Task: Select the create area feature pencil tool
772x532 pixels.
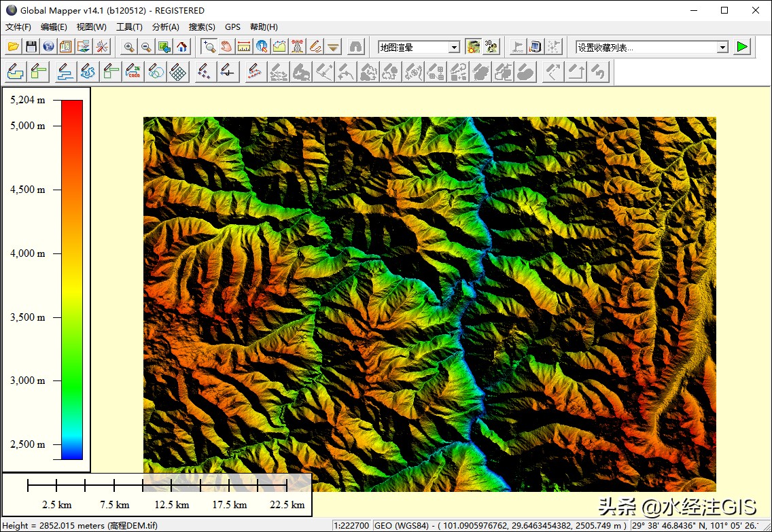Action: click(15, 72)
